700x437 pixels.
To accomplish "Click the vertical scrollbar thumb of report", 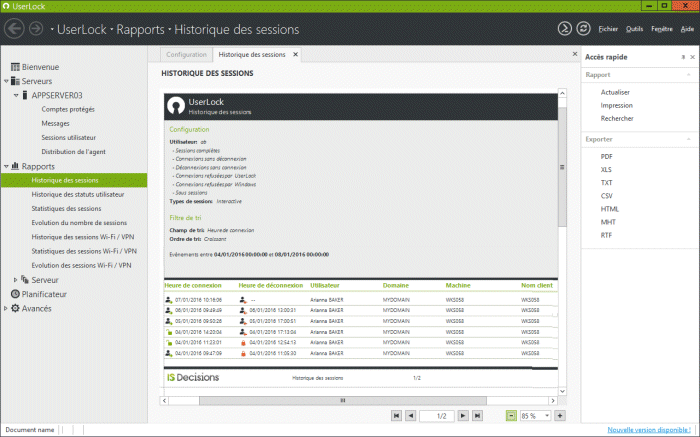I will (x=562, y=167).
